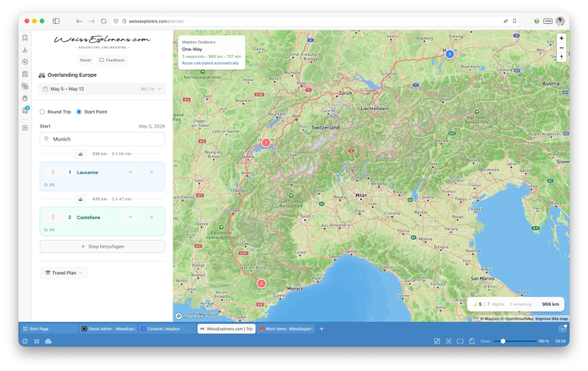Click waypoint marker 1 at Lausanne on the map
The height and width of the screenshot is (371, 588).
(266, 143)
